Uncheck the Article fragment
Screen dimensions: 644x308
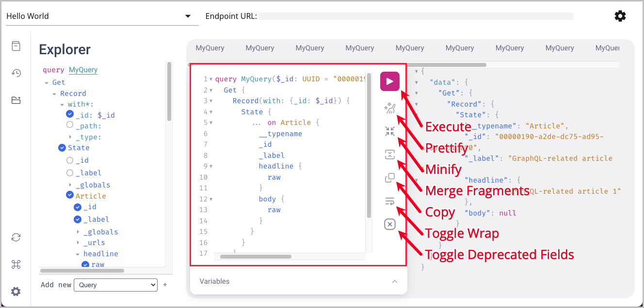70,196
